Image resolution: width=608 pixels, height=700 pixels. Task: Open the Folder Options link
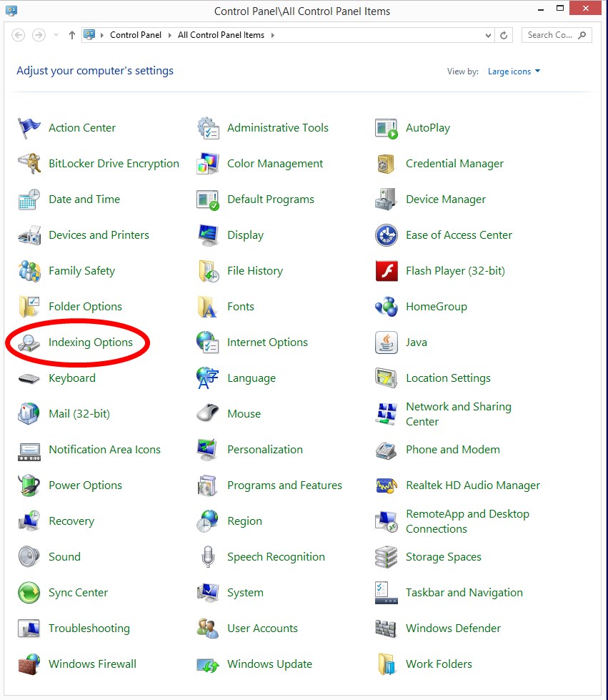pos(85,307)
